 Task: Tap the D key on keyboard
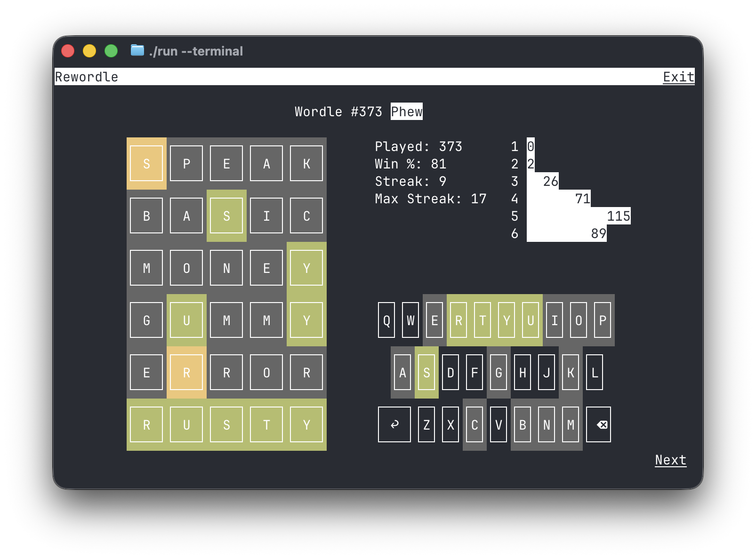(450, 372)
